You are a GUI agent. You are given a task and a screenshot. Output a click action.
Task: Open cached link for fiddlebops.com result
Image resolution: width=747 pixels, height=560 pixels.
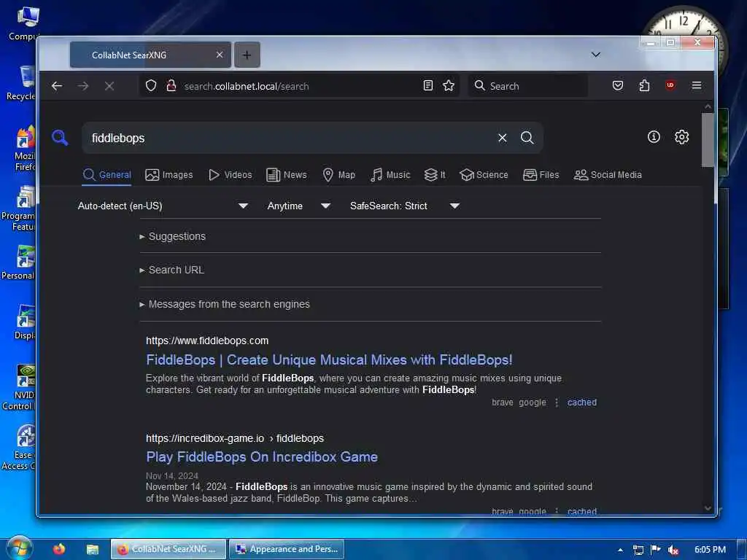pyautogui.click(x=581, y=402)
